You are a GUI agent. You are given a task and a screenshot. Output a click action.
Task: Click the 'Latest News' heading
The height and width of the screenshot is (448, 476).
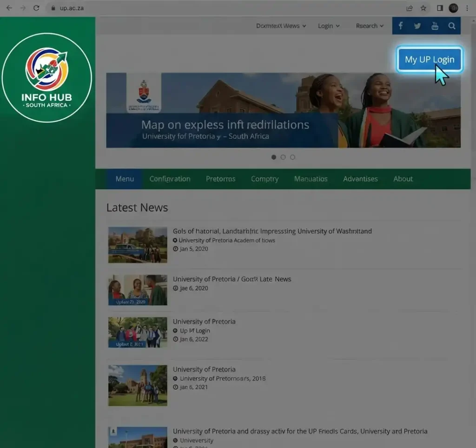137,208
